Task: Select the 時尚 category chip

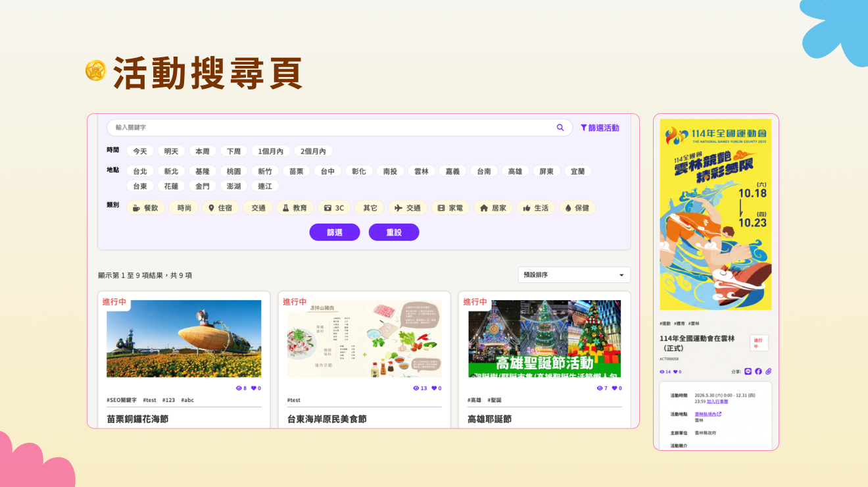Action: 184,208
